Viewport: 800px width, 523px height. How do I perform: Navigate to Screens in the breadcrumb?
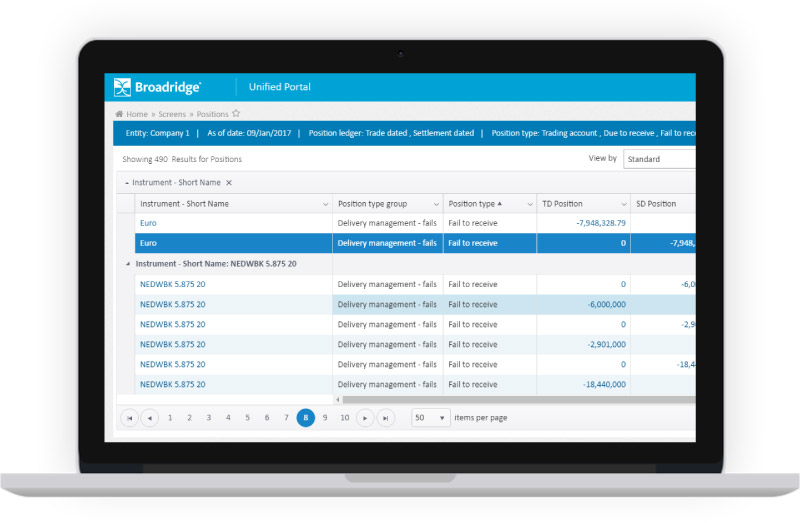[x=172, y=115]
